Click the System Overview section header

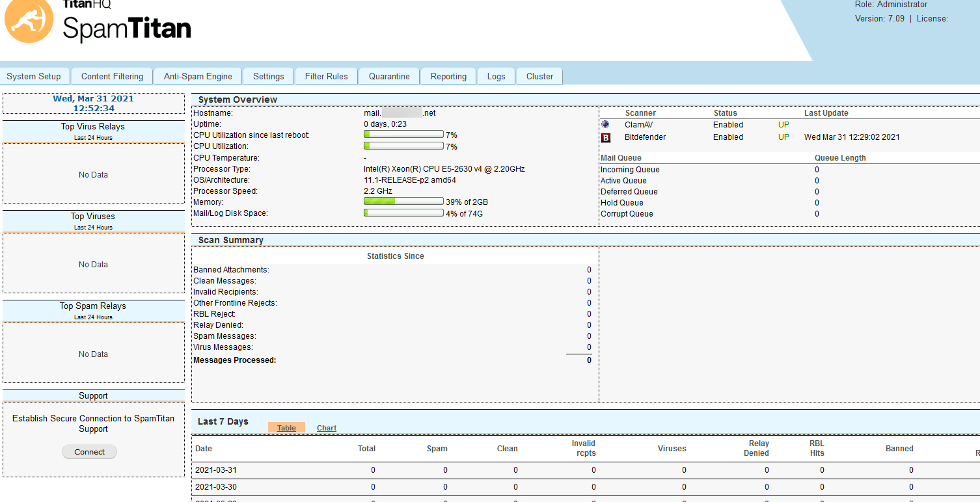[x=238, y=99]
